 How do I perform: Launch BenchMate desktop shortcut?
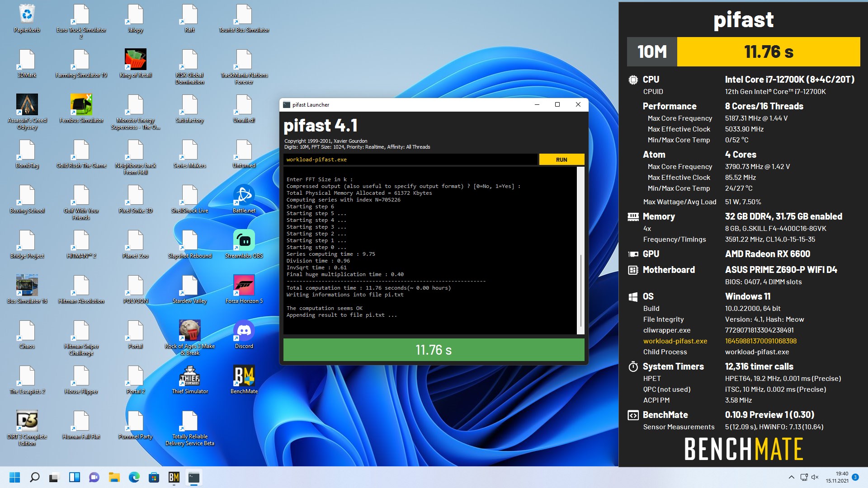point(244,380)
